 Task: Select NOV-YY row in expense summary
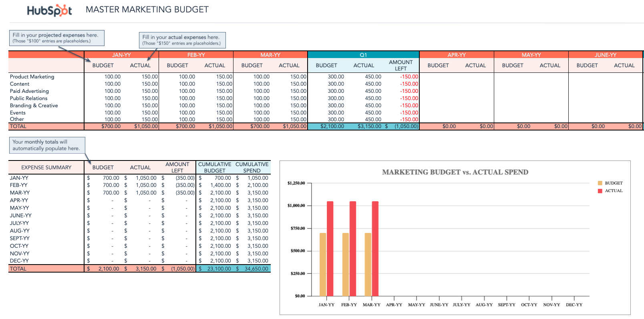[x=139, y=253]
